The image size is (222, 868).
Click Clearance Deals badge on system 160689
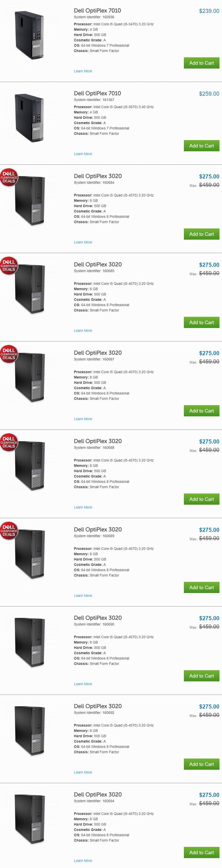(9, 530)
